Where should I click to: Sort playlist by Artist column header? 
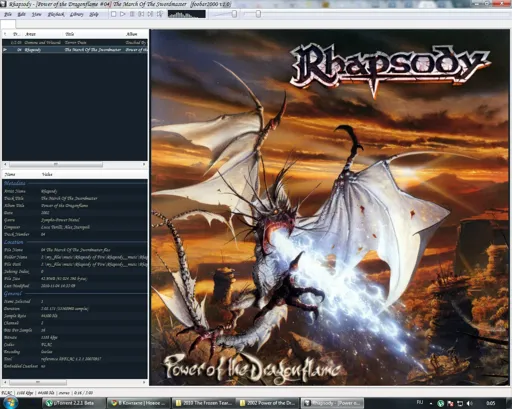click(43, 34)
